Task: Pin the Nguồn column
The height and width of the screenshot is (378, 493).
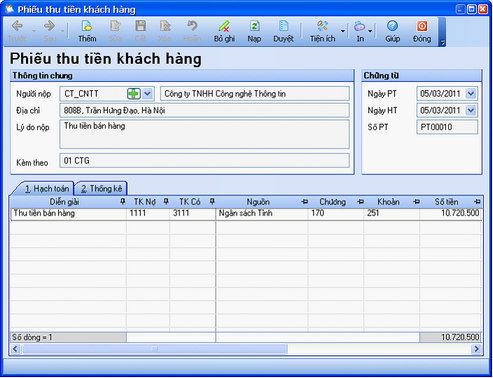Action: (304, 202)
